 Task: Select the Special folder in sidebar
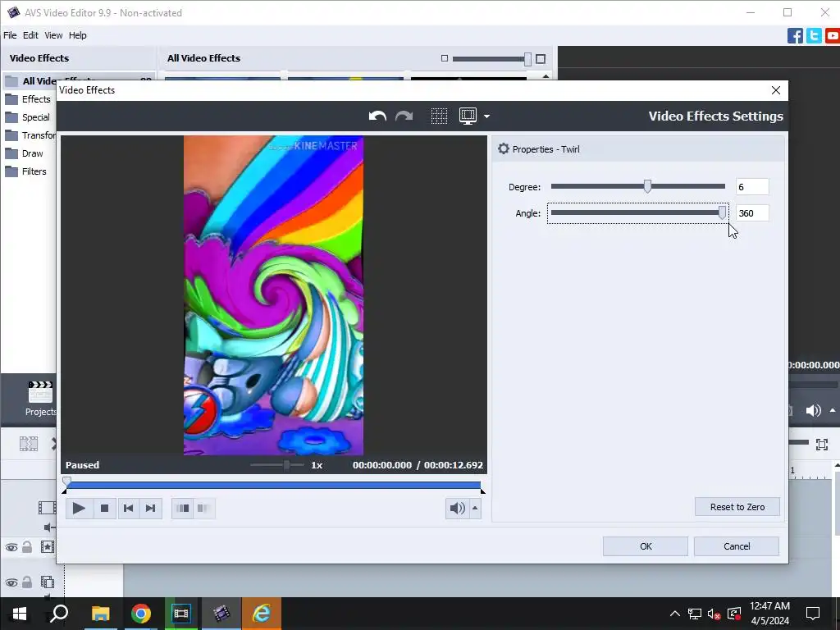coord(29,117)
